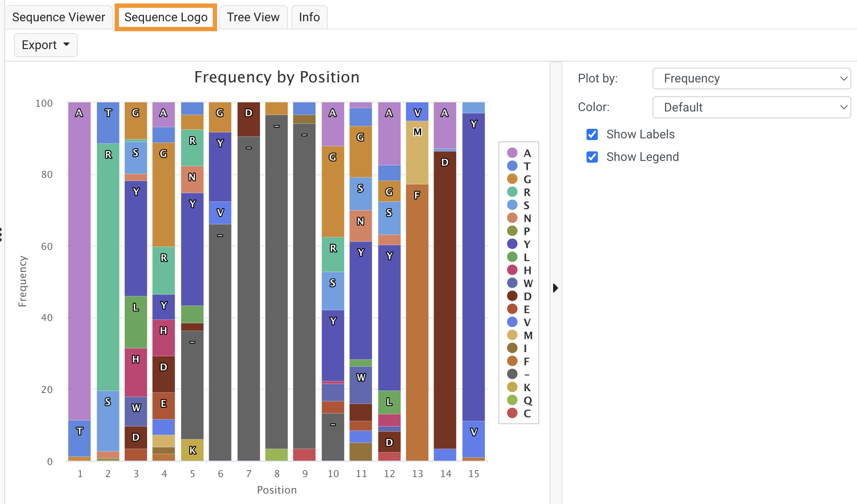Click the purple A legend marker

click(512, 153)
